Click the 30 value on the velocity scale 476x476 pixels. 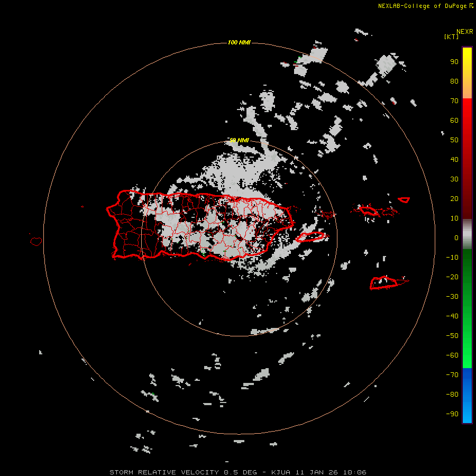click(454, 179)
